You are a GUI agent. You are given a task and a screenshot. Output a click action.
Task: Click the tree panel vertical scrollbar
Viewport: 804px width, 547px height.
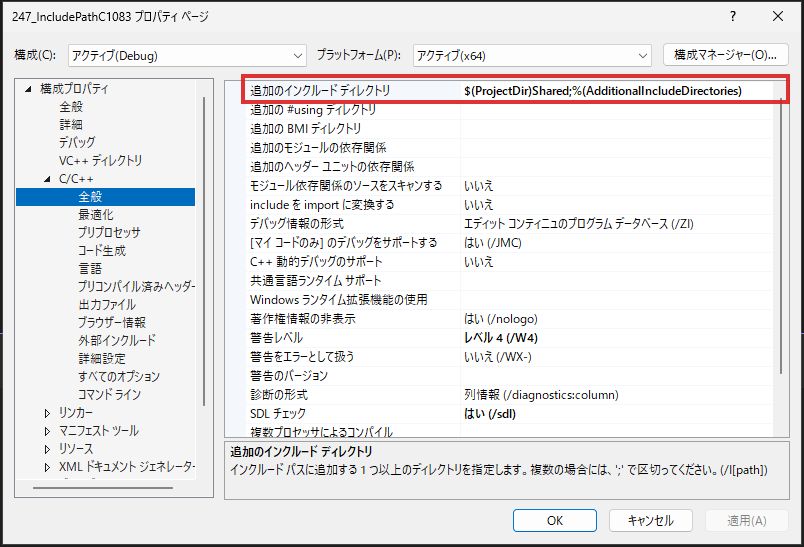[x=204, y=251]
